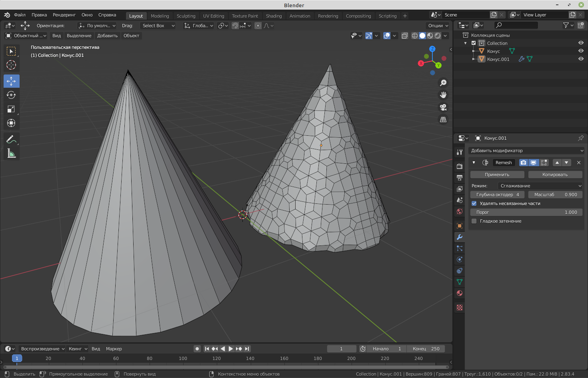Enable 'Гладкое затенение' checkbox
The image size is (588, 378).
coord(474,221)
